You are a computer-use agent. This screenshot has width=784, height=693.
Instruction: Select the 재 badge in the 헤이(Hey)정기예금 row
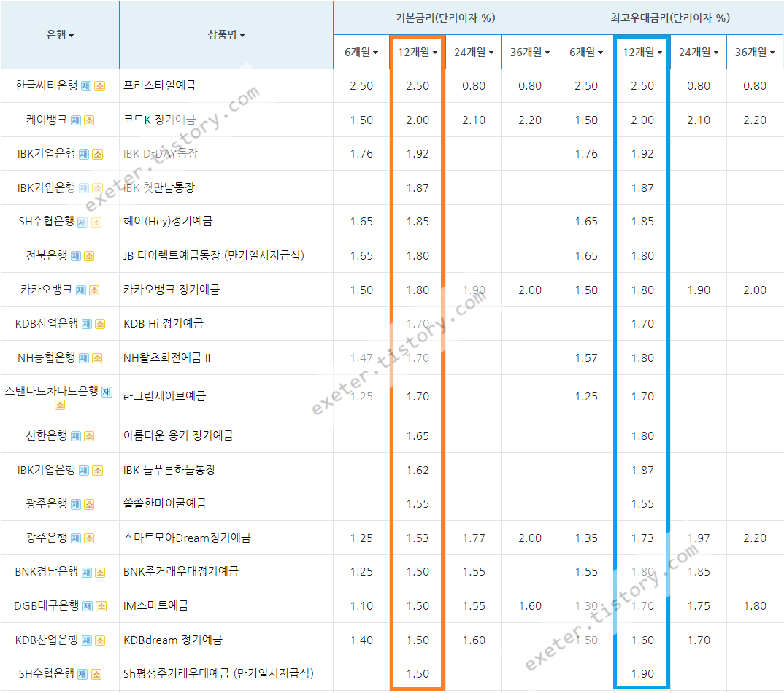pyautogui.click(x=82, y=222)
